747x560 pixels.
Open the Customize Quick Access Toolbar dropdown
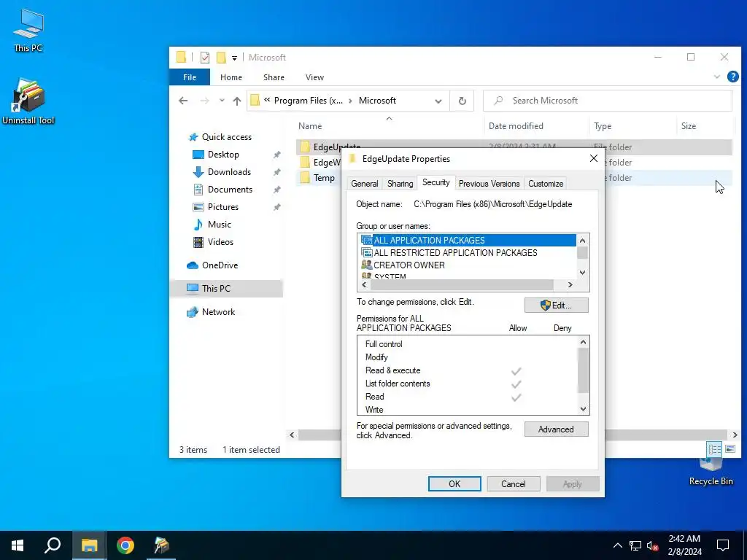click(x=234, y=58)
